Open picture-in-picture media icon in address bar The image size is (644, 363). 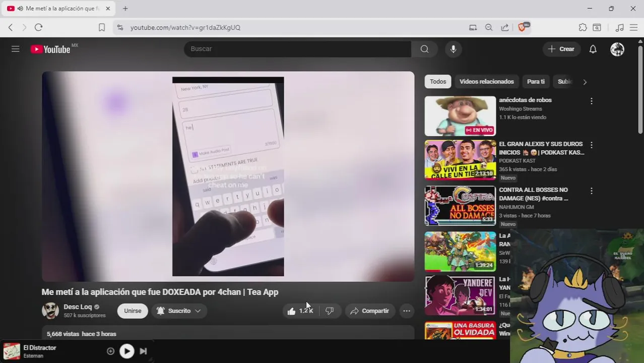point(473,27)
